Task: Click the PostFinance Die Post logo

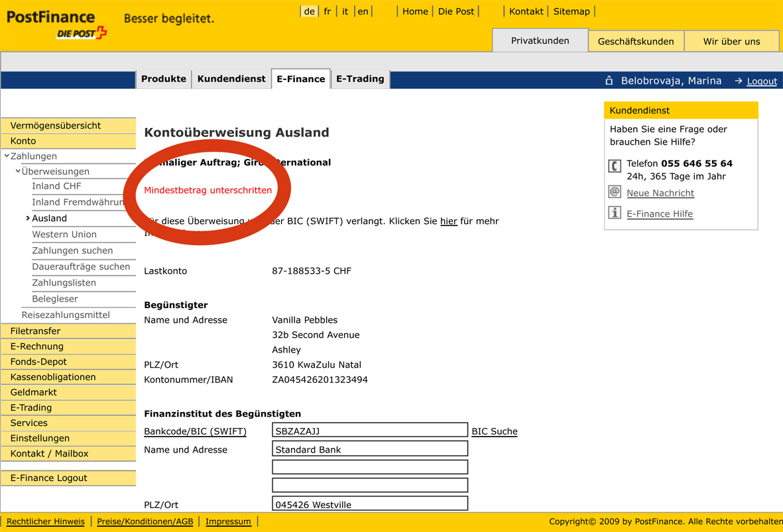Action: click(x=56, y=24)
